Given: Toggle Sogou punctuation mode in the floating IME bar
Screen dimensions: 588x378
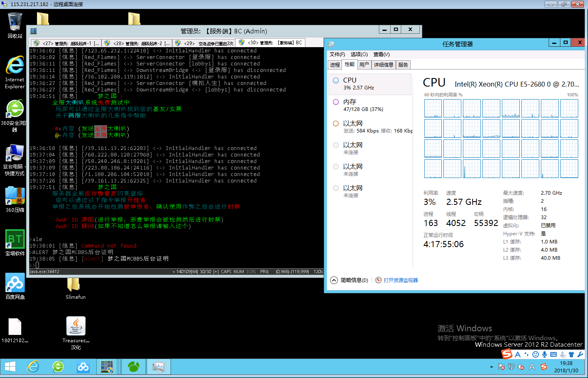Looking at the screenshot, I should [527, 354].
